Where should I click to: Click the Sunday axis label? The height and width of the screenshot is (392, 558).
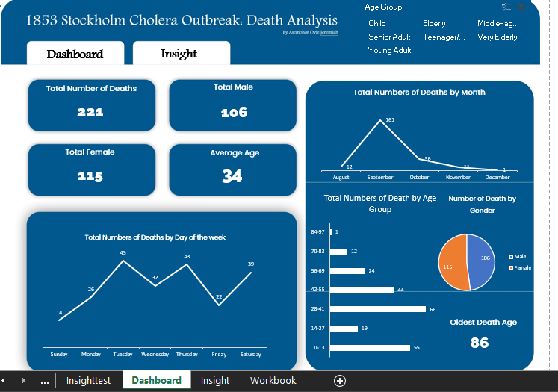pos(59,355)
